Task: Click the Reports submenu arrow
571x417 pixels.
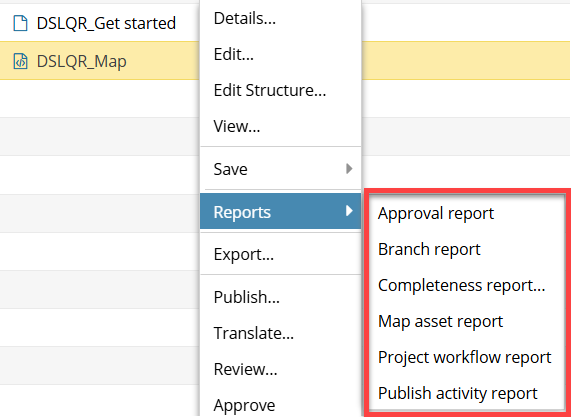Action: 349,211
